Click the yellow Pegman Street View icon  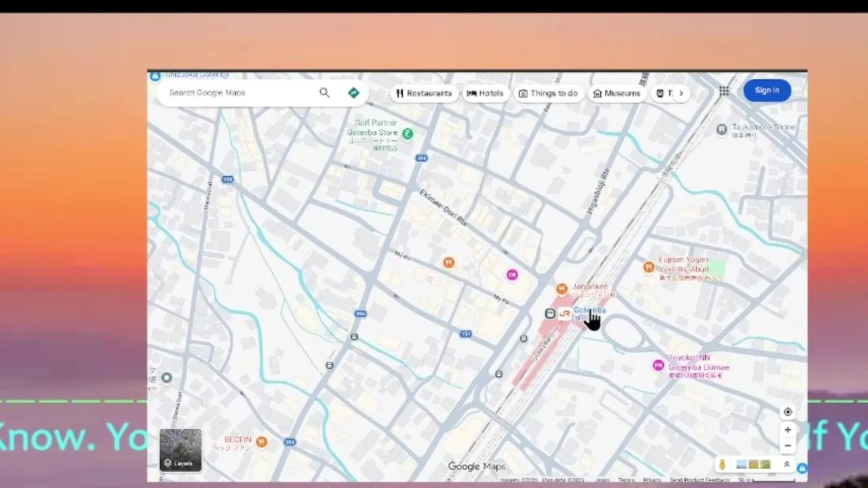point(722,464)
